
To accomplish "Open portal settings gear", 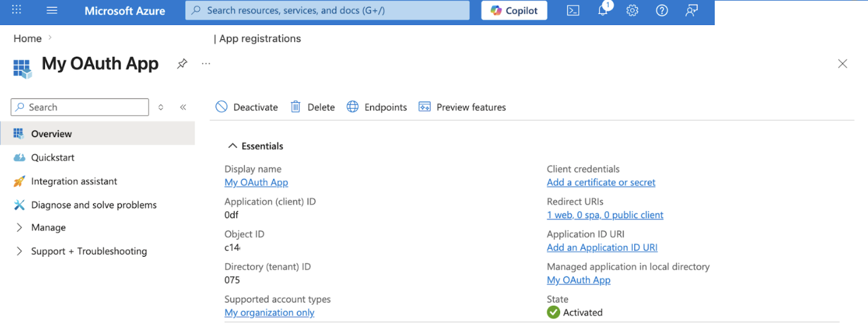I will [x=632, y=10].
